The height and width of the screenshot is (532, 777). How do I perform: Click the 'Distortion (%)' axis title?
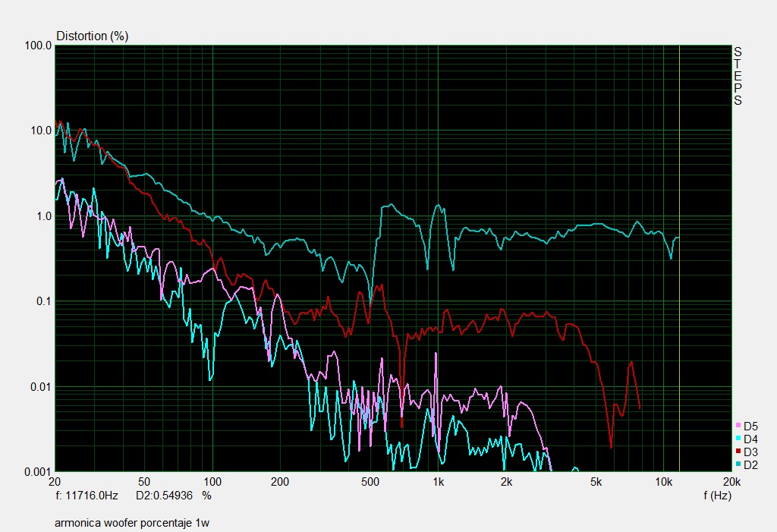pyautogui.click(x=92, y=36)
